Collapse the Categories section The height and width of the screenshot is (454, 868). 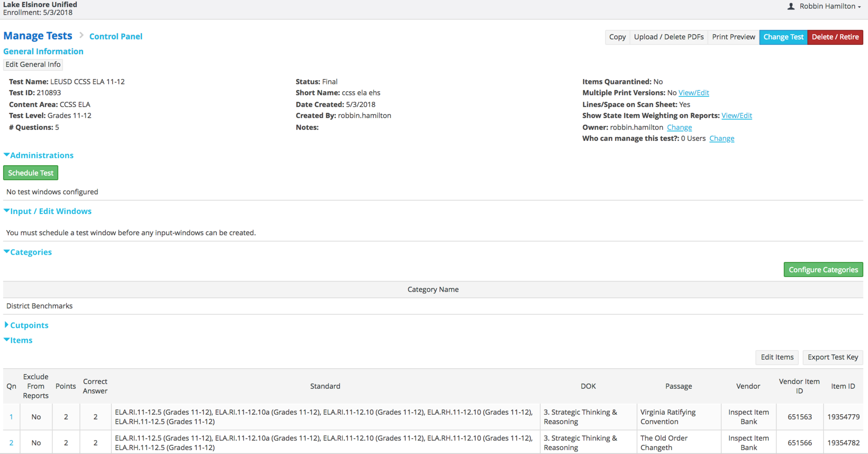(28, 252)
